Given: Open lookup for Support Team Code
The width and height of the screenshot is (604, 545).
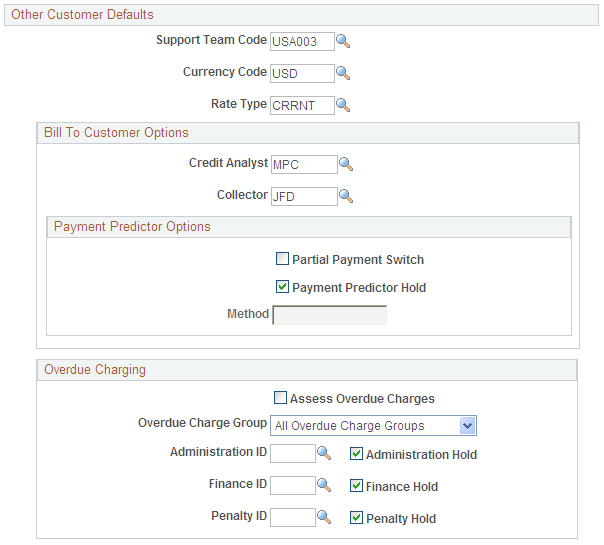Looking at the screenshot, I should point(343,41).
